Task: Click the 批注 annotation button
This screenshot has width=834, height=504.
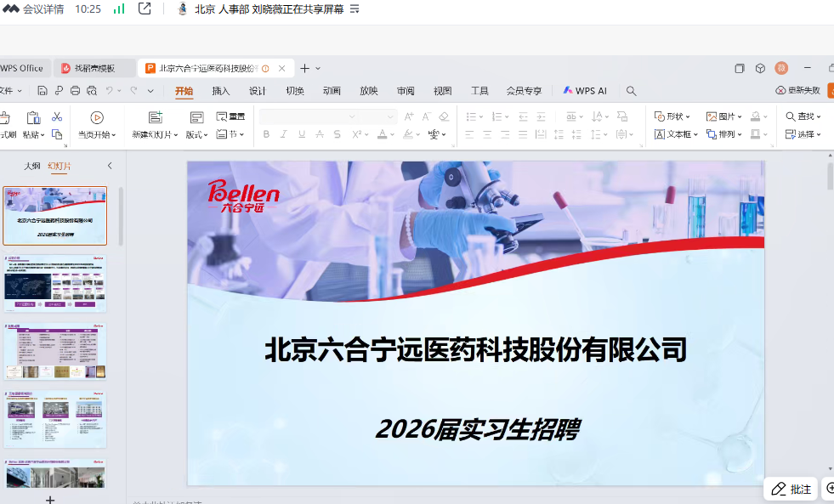Action: [791, 489]
